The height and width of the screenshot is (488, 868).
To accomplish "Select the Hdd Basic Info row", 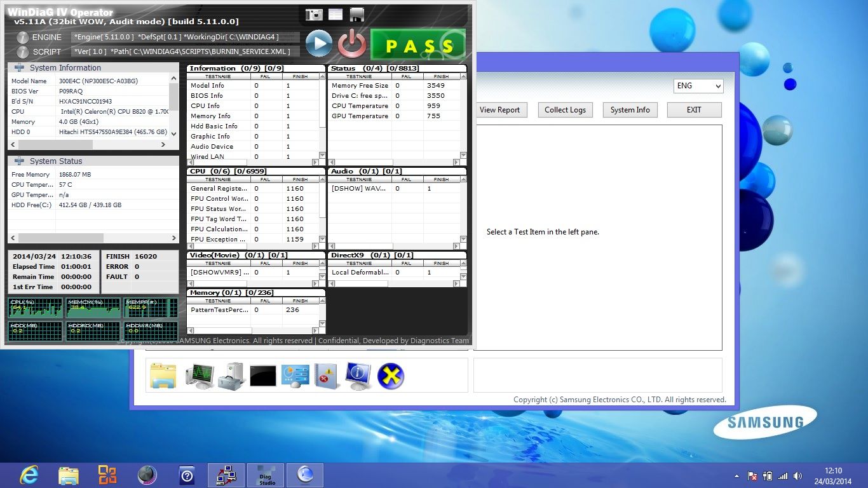I will [x=253, y=126].
